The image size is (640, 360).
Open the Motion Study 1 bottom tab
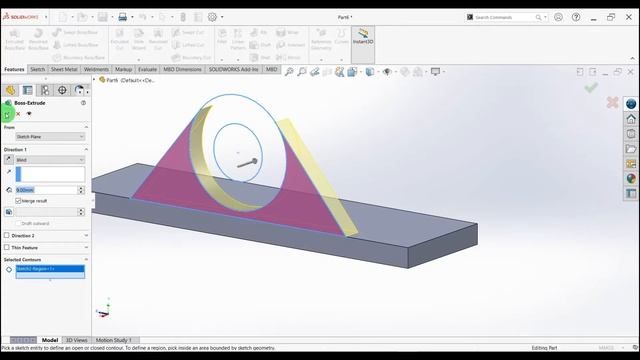coord(114,340)
